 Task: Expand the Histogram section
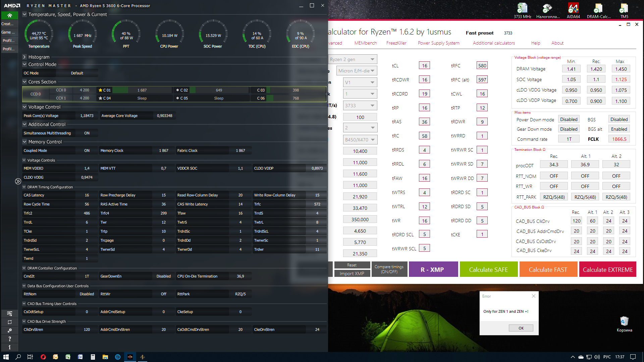[x=24, y=57]
